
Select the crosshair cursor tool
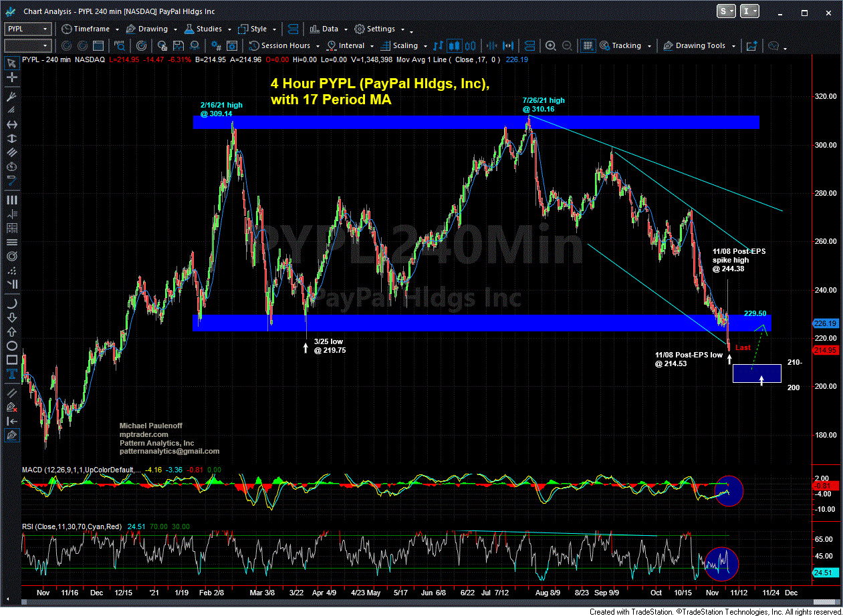[x=12, y=78]
